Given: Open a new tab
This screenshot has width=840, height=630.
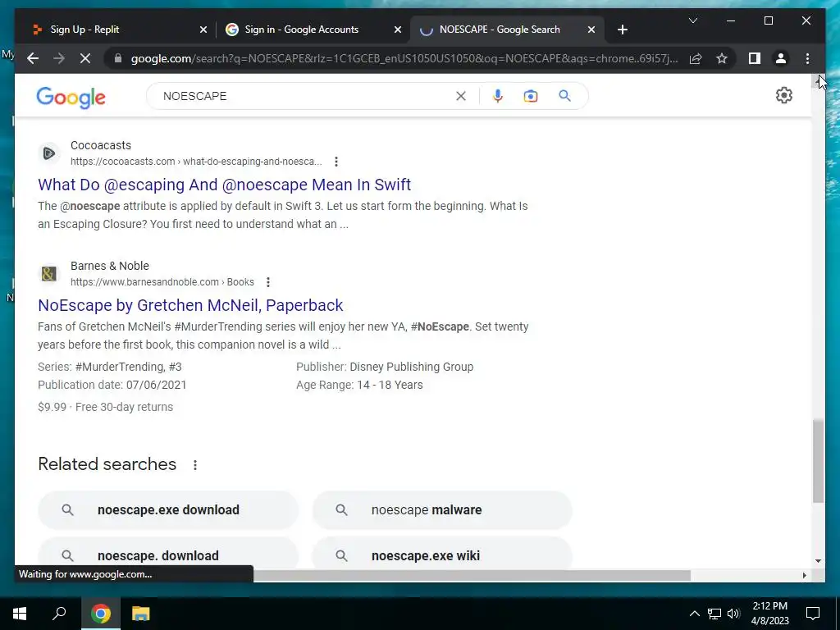Looking at the screenshot, I should point(622,30).
